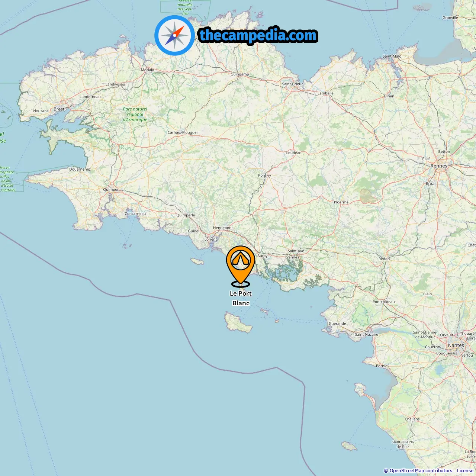
Task: Click the Parc naturel régional d'Armorique label
Action: pos(135,115)
